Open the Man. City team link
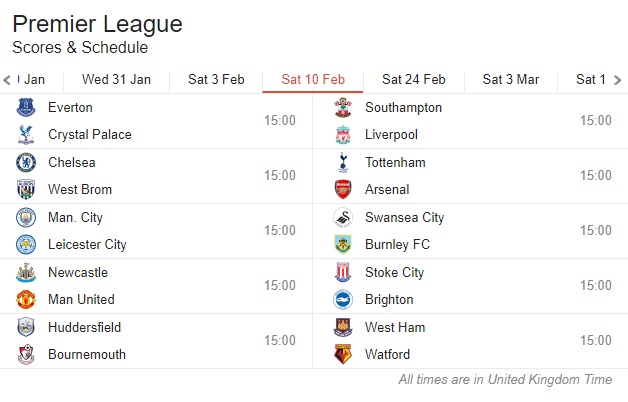628x402 pixels. [75, 217]
